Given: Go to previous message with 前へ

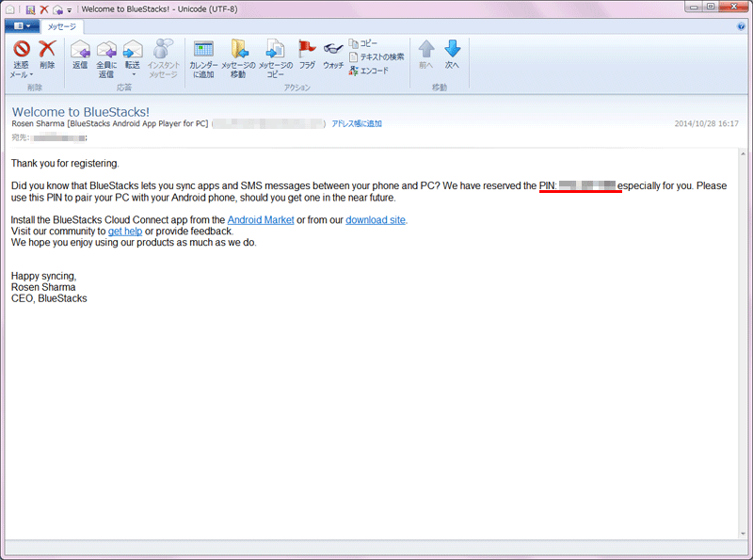Looking at the screenshot, I should [426, 55].
